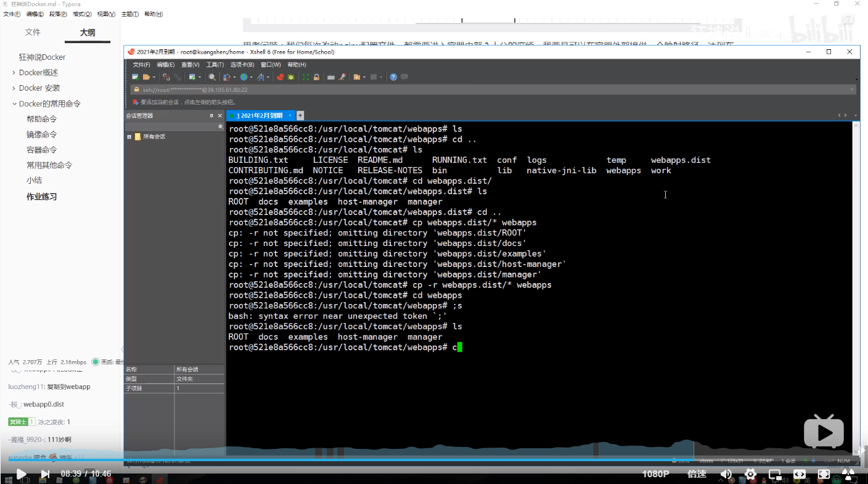Open Xshell 工具(T) menu
The image size is (868, 484).
click(215, 65)
